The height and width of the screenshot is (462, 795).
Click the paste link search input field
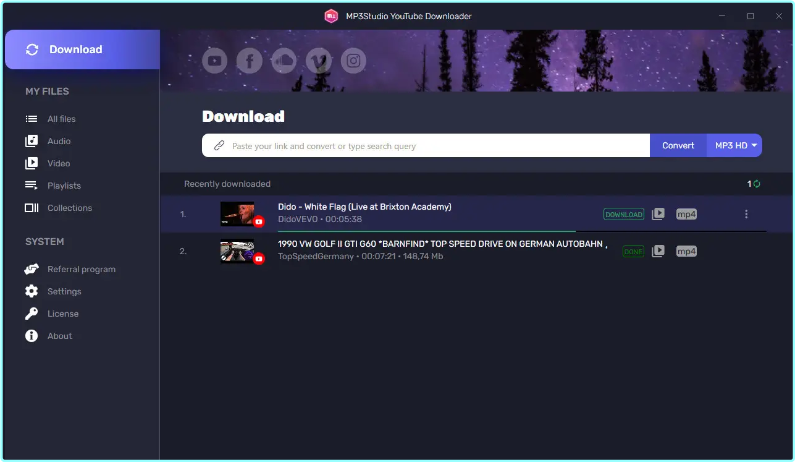(x=426, y=146)
